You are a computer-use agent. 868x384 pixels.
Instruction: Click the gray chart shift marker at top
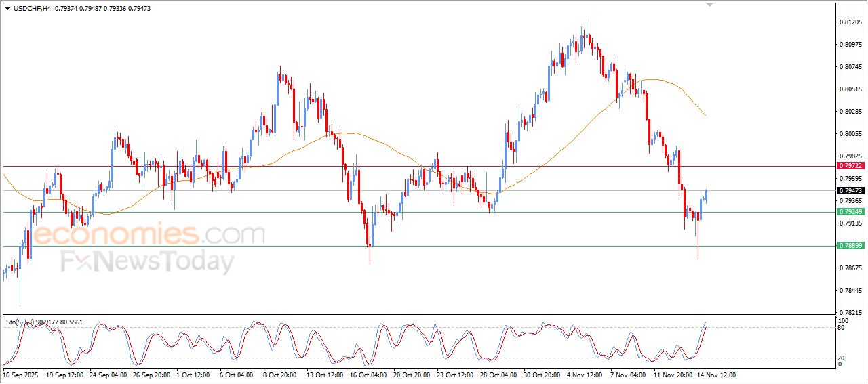tap(709, 4)
